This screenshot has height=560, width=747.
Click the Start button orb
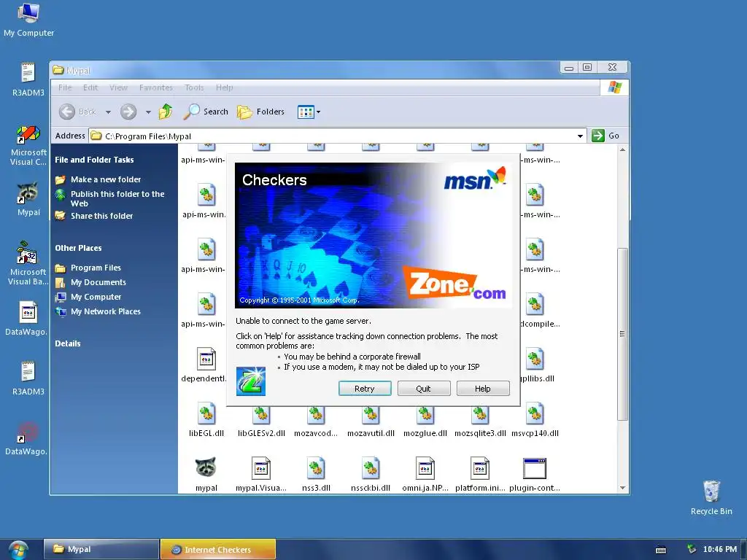(18, 550)
